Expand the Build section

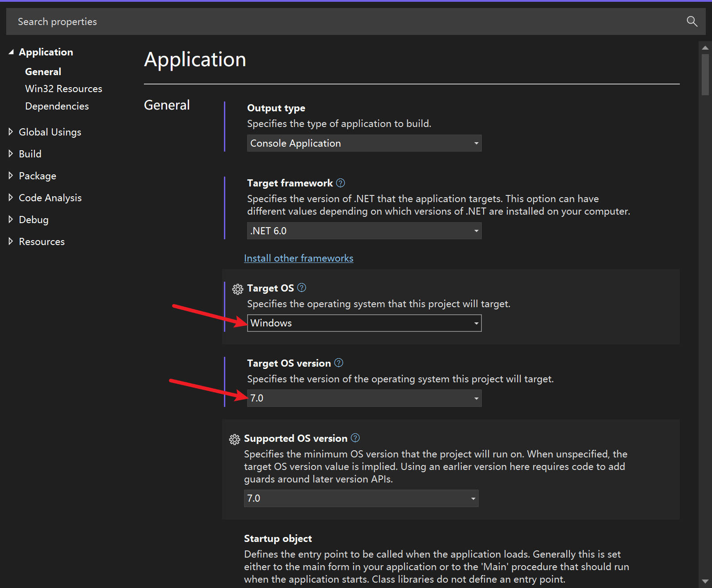11,154
